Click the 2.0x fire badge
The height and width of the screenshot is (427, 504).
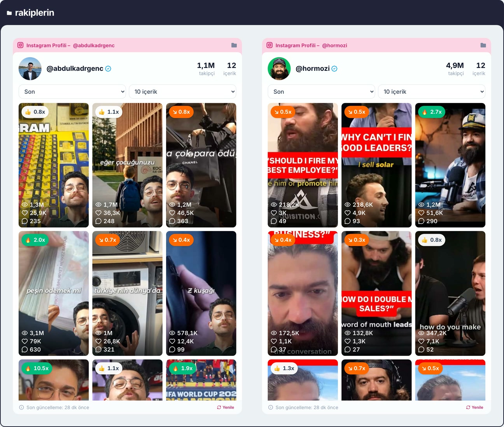(35, 240)
